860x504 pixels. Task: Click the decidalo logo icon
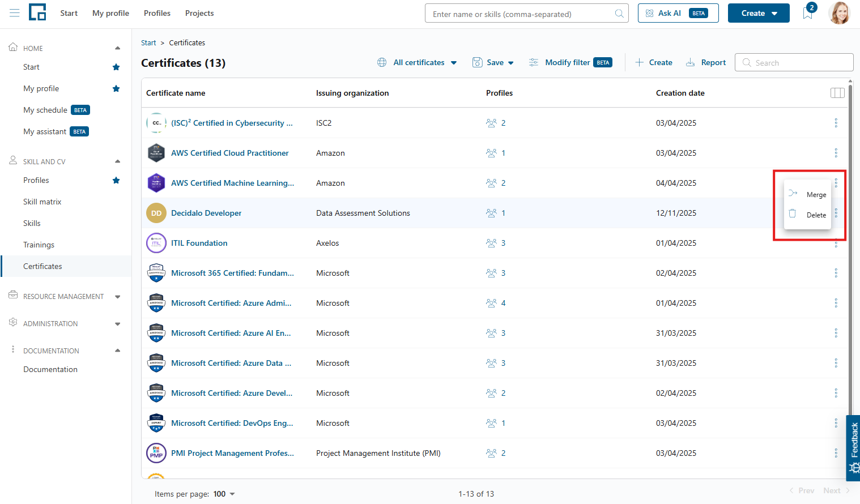[37, 12]
